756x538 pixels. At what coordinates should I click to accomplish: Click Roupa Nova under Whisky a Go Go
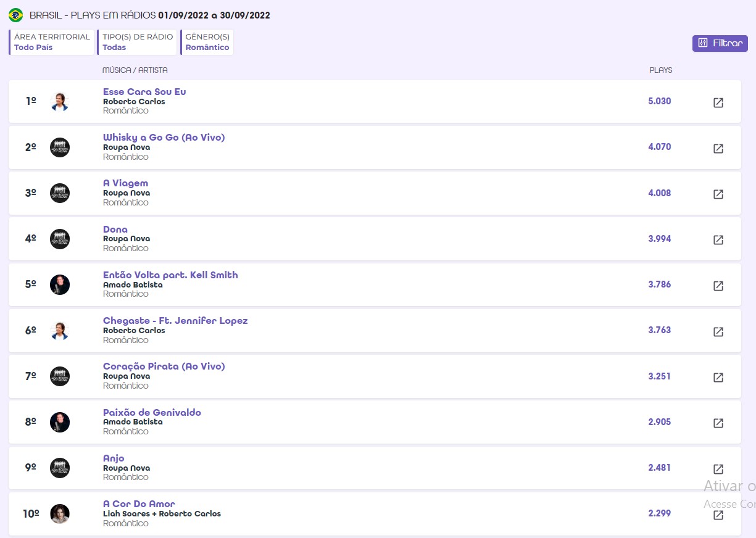coord(127,147)
